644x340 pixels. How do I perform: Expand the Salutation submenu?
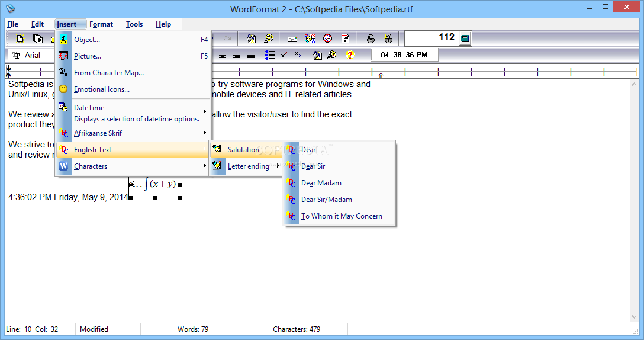[246, 150]
